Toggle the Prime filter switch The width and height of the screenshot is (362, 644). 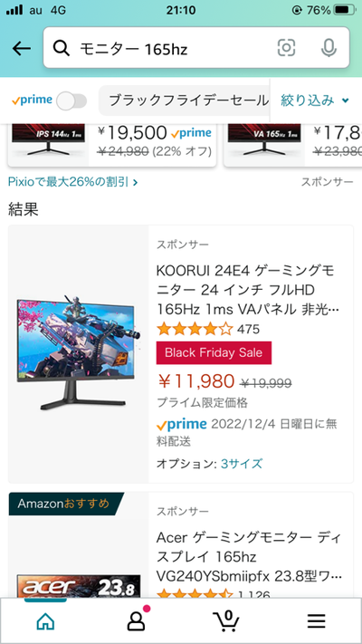tap(71, 101)
